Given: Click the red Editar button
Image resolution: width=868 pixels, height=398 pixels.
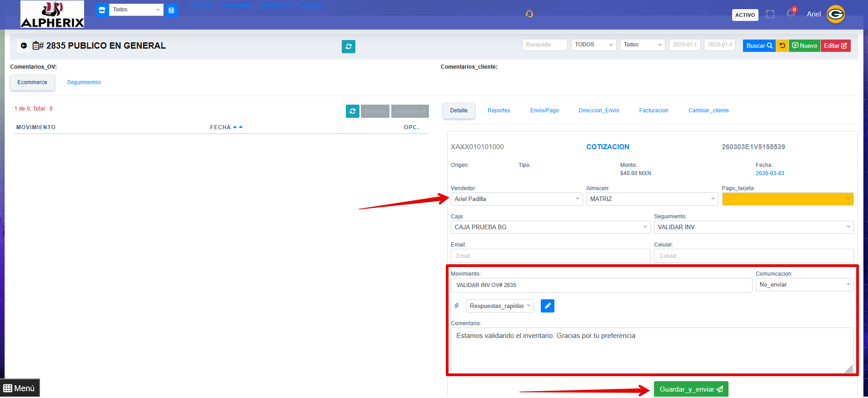Looking at the screenshot, I should tap(835, 45).
